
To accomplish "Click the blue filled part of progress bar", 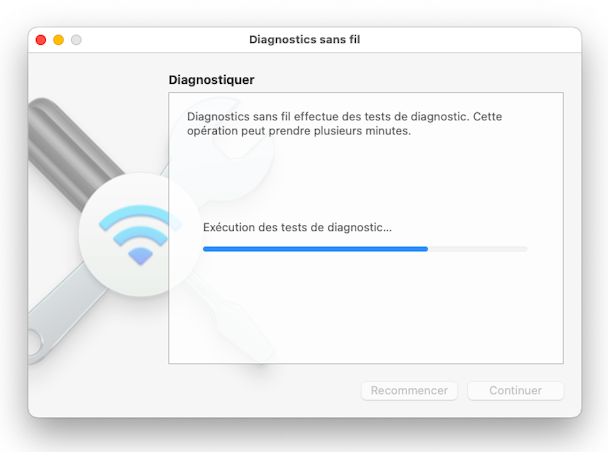I will pyautogui.click(x=315, y=249).
